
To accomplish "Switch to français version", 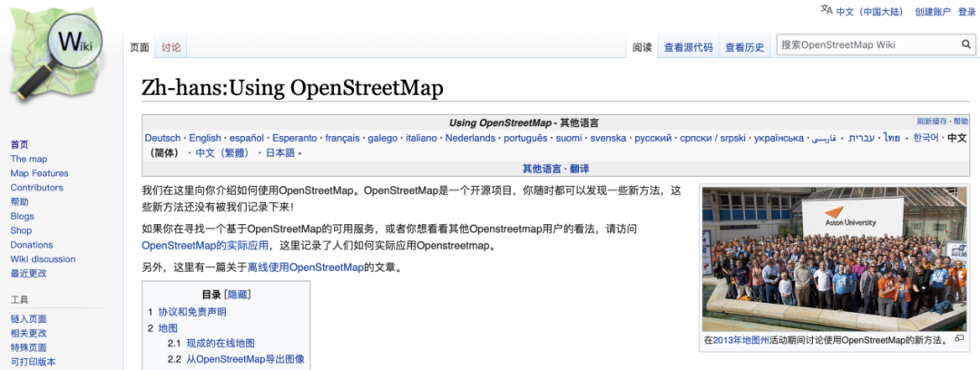I will pyautogui.click(x=342, y=138).
